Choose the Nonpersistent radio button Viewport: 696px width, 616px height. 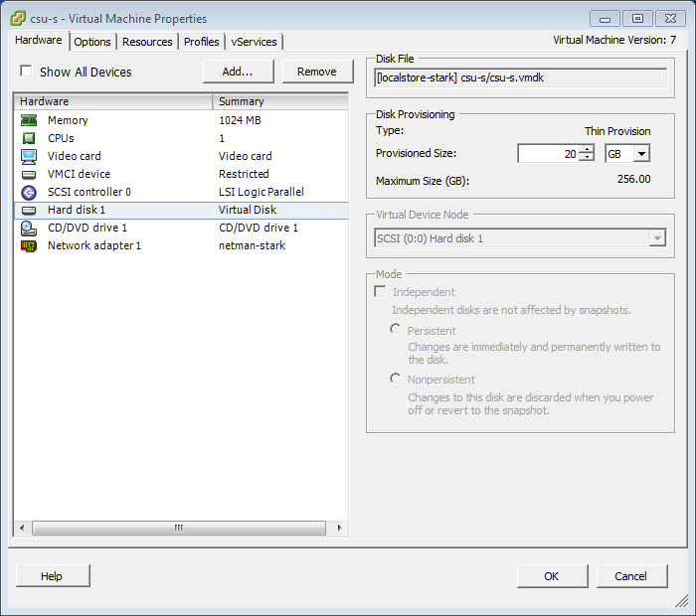tap(396, 379)
